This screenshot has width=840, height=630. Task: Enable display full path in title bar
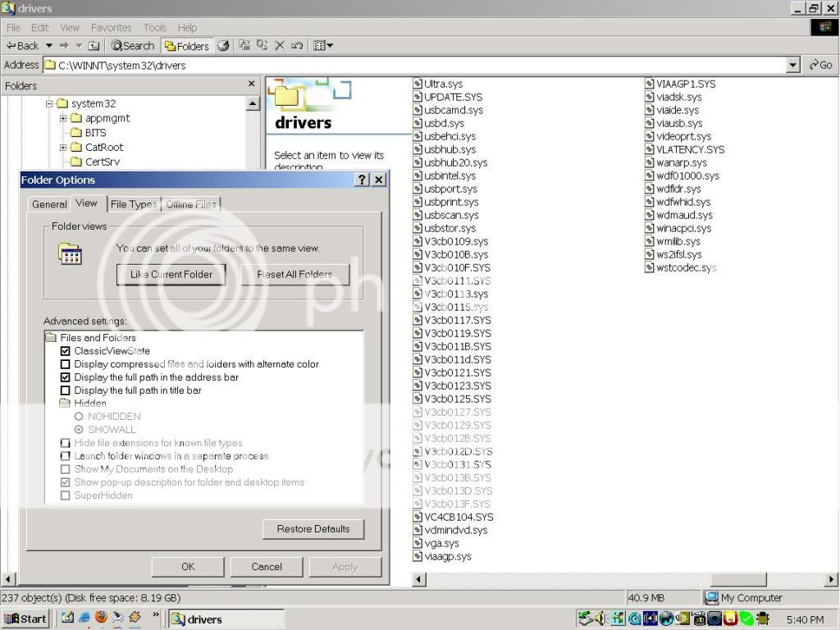pos(66,390)
